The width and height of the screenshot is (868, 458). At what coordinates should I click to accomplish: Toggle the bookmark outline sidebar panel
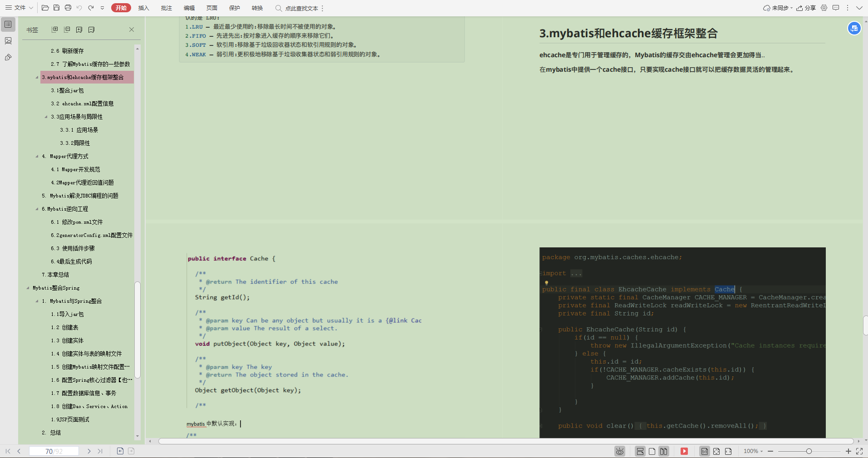(8, 24)
